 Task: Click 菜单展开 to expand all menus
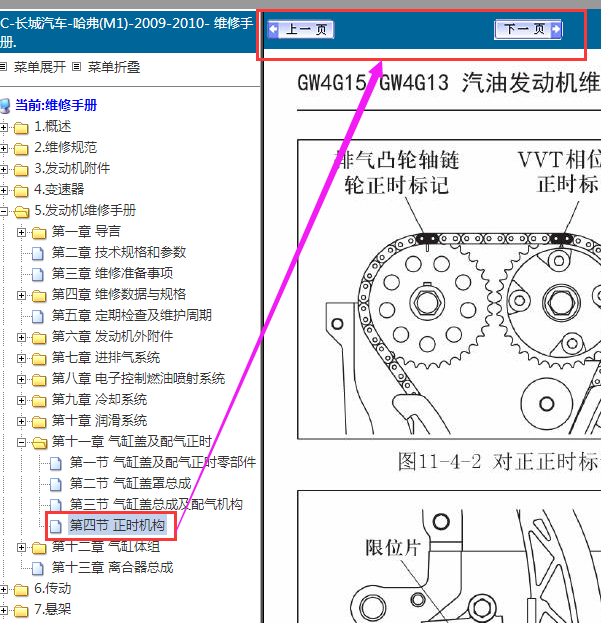tap(40, 67)
